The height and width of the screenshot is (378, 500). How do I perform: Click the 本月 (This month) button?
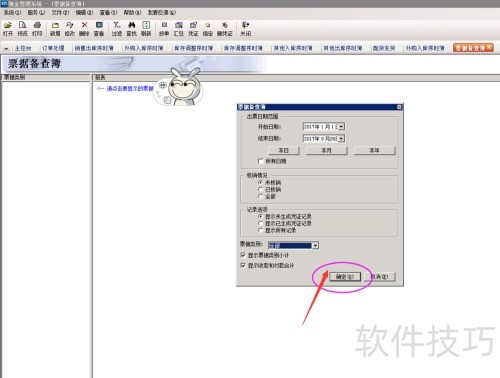pos(326,151)
